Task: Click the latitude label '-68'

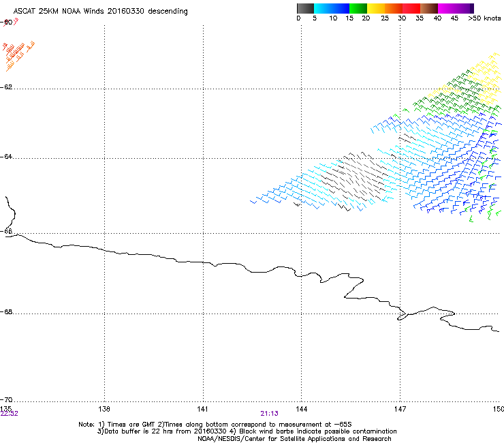Action: pos(6,312)
